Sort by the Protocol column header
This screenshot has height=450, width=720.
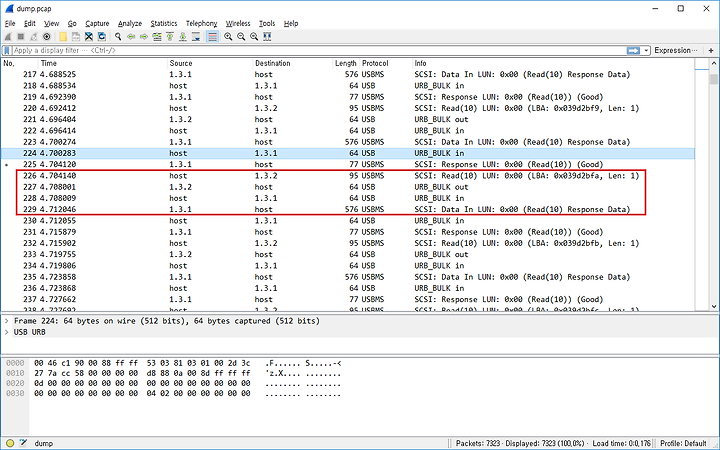386,63
